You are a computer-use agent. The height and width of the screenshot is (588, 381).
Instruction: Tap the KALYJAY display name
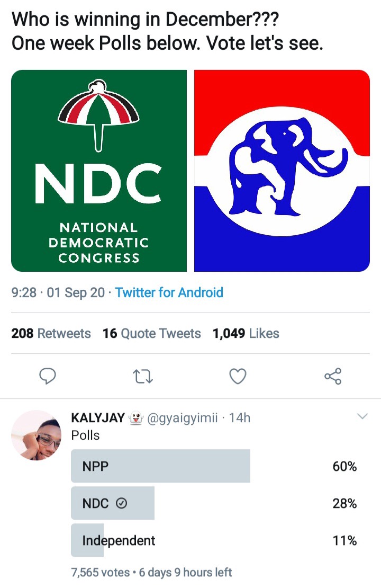98,418
